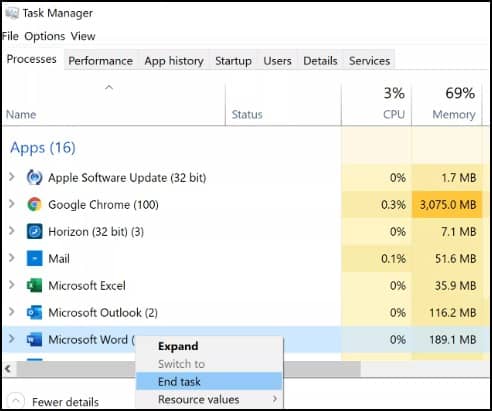Select the Microsoft Excel row name
Image resolution: width=492 pixels, height=411 pixels.
click(x=87, y=285)
